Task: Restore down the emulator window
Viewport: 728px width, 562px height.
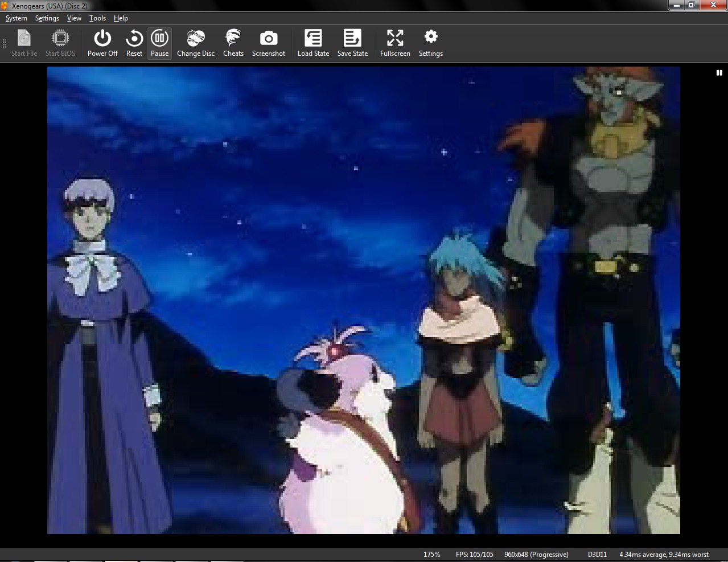Action: [x=691, y=5]
